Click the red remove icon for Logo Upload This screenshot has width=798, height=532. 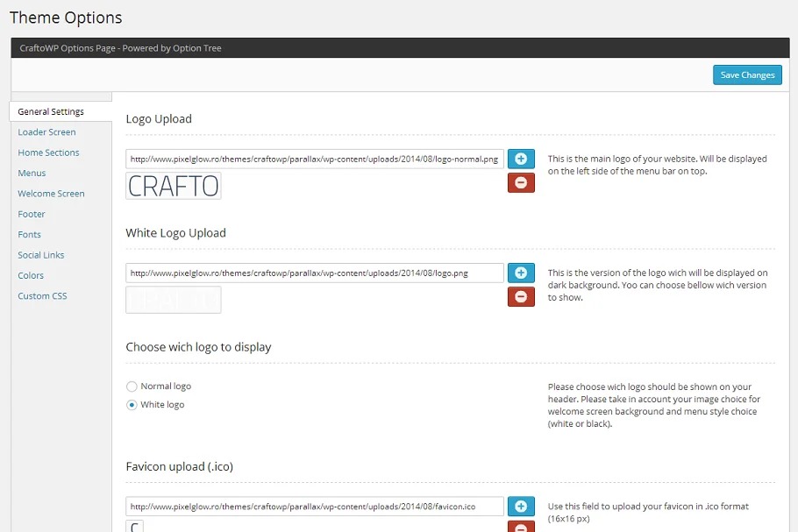[x=521, y=182]
